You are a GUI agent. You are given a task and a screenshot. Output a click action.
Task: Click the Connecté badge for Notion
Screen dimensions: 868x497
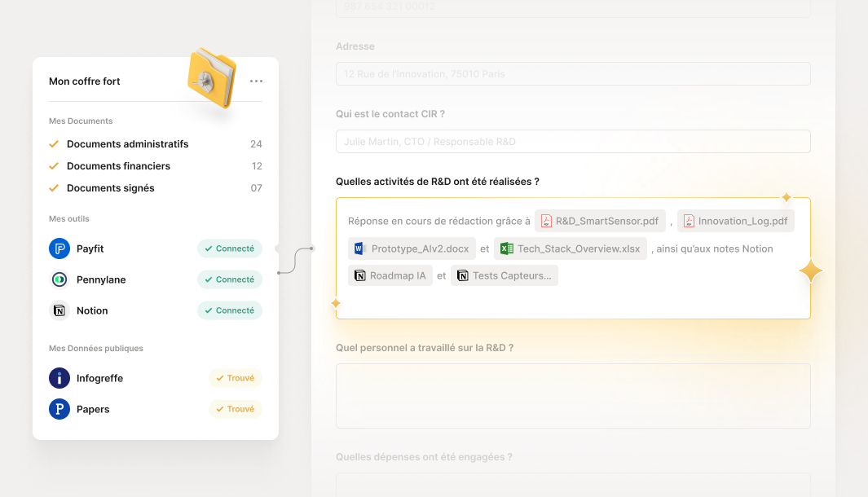(230, 310)
